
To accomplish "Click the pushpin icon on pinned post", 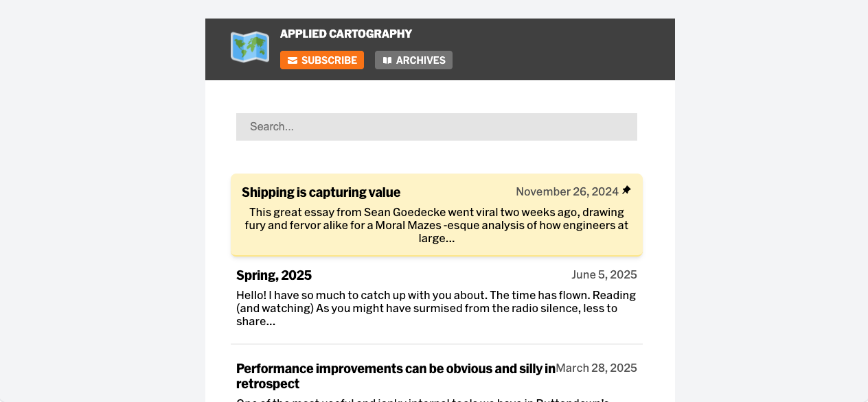I will coord(626,190).
